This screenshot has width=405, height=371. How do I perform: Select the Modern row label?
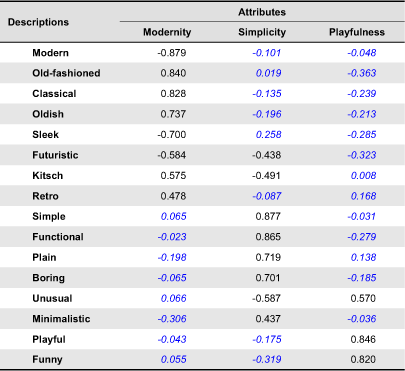[x=50, y=53]
